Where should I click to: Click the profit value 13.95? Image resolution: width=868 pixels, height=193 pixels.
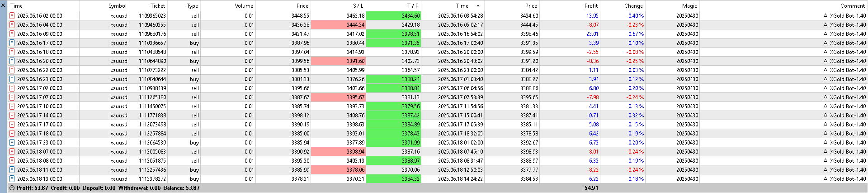coord(592,15)
